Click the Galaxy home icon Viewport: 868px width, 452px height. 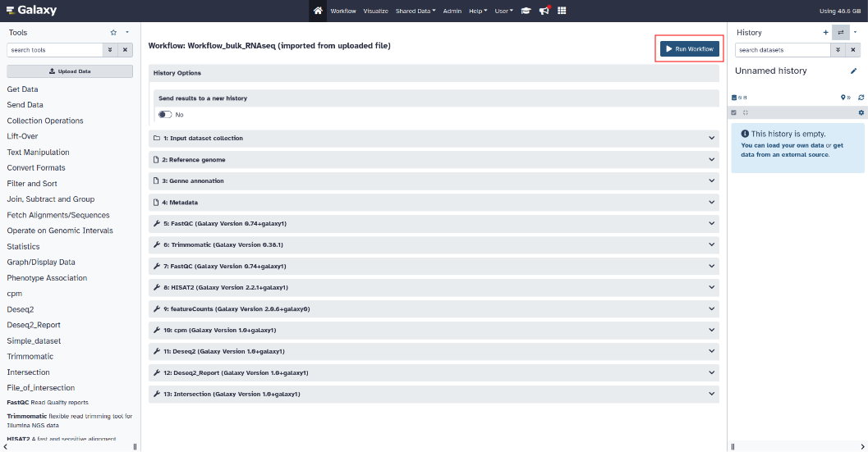pos(318,11)
